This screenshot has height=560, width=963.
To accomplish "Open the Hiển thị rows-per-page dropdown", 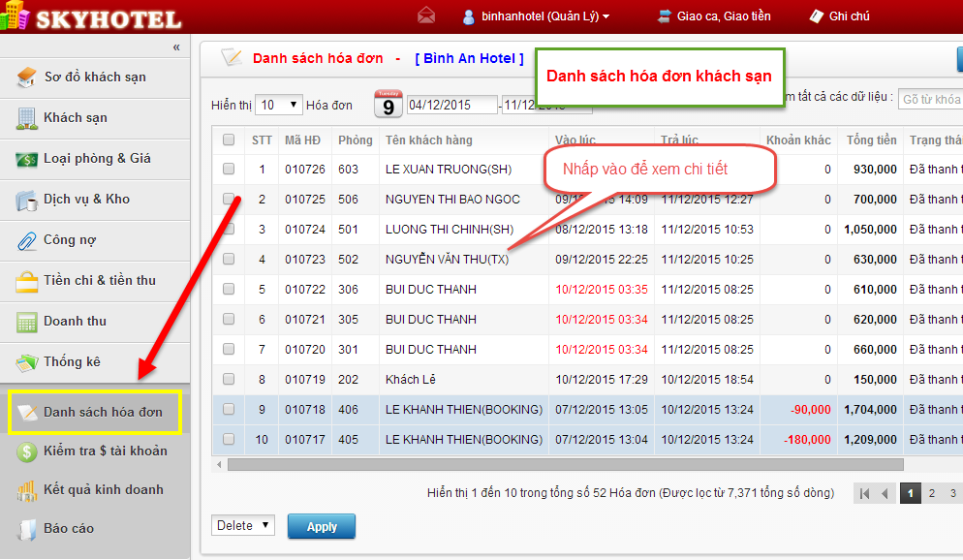I will [280, 105].
